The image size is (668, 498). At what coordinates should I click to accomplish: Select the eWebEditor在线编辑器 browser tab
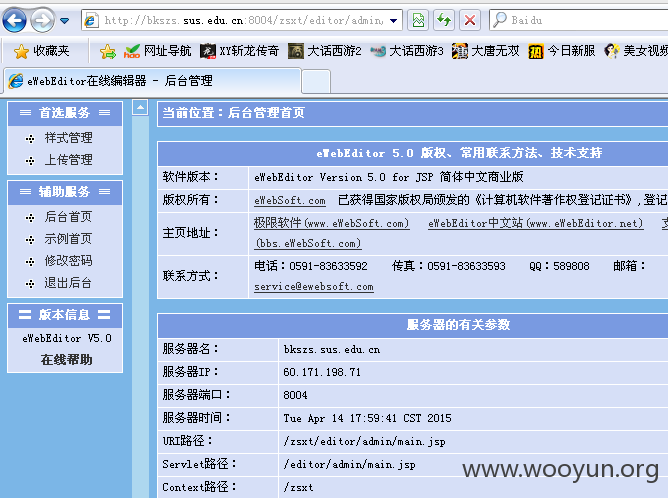(x=153, y=81)
